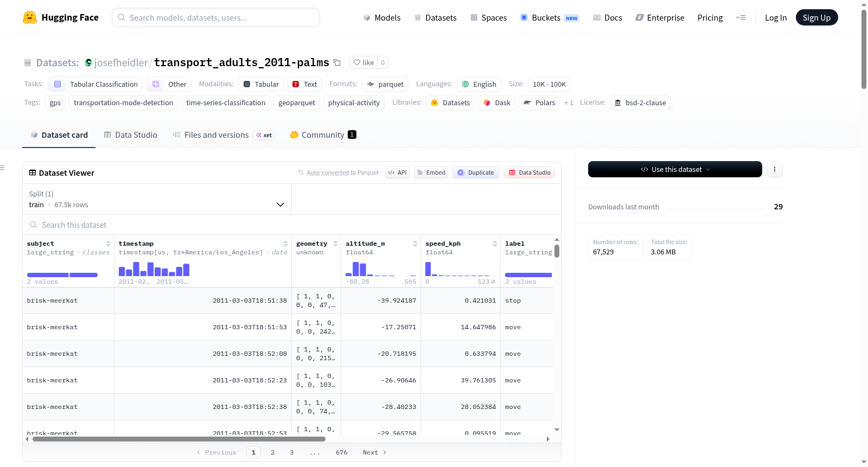Image resolution: width=868 pixels, height=467 pixels.
Task: Jump to page 676 of the dataset
Action: point(341,452)
